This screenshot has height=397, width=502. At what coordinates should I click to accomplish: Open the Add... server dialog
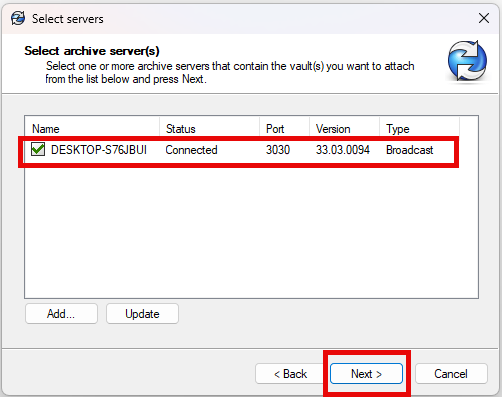coord(61,314)
